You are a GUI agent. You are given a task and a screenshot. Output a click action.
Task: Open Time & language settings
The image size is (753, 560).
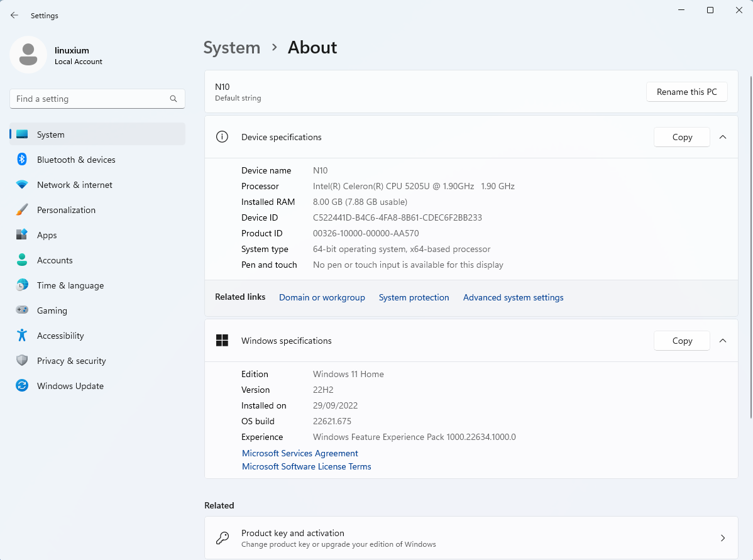[x=97, y=285]
